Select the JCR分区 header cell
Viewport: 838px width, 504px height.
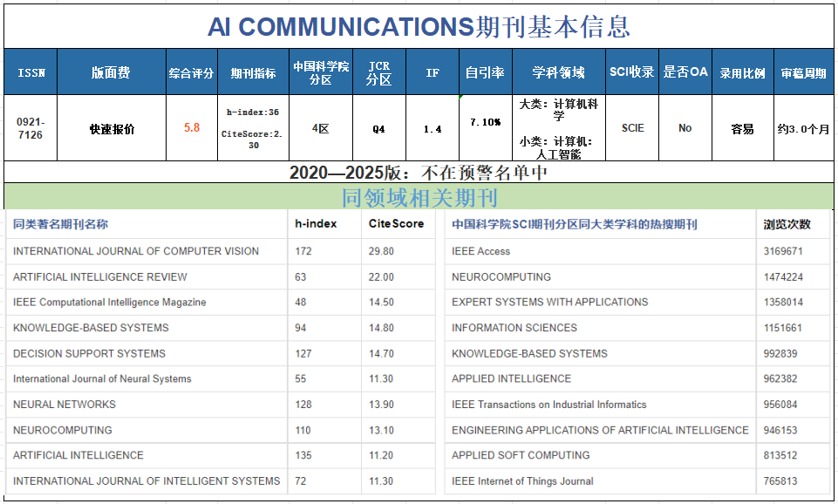379,72
